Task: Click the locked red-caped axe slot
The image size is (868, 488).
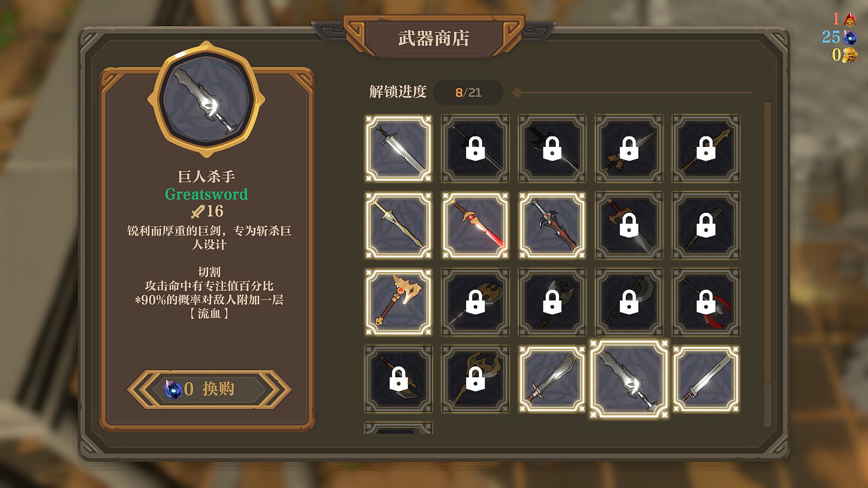Action: click(706, 302)
